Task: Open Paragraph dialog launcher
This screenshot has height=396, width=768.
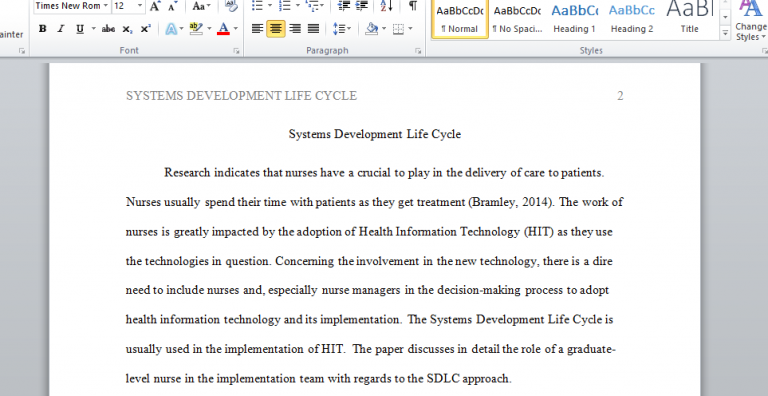Action: [418, 51]
